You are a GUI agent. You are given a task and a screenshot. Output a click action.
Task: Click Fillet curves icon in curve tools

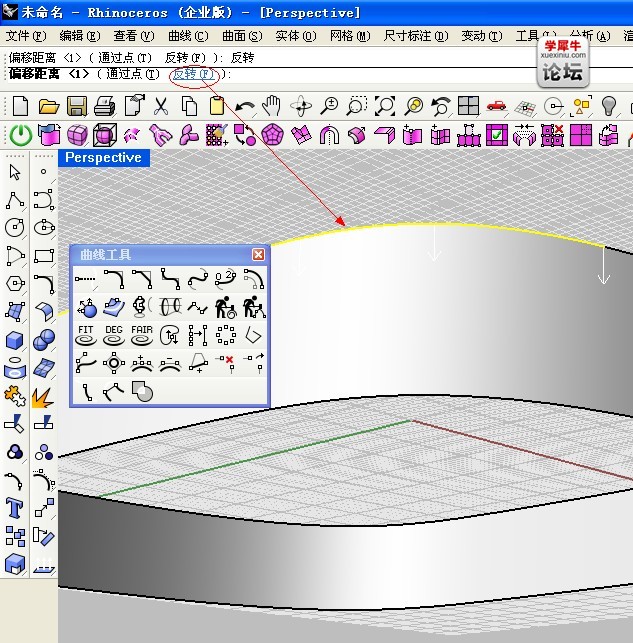click(x=114, y=279)
